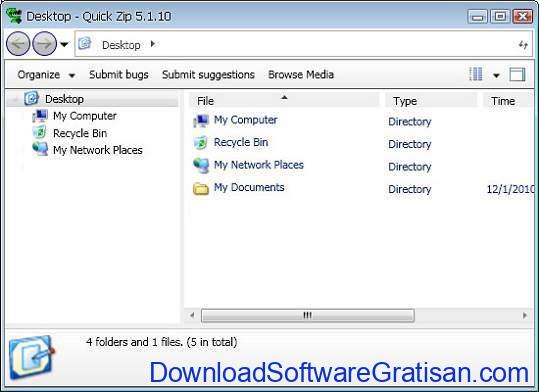Close the Quick Zip window
Viewport: 539px width, 392px height.
pyautogui.click(x=522, y=16)
